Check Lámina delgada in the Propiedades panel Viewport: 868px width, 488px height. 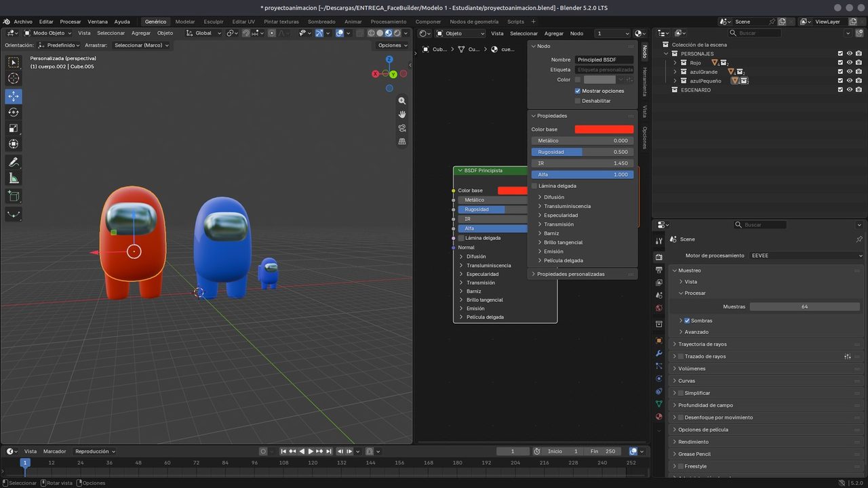pos(534,186)
